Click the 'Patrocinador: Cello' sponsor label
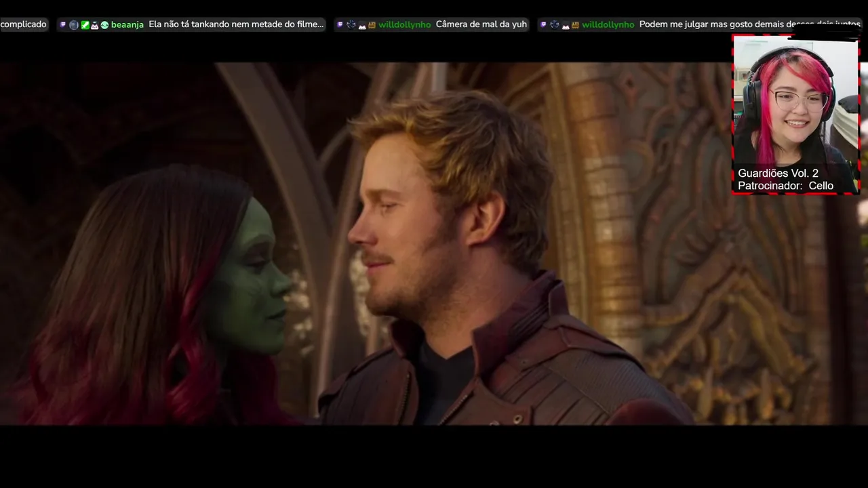Screen dimensions: 868x488 point(785,186)
